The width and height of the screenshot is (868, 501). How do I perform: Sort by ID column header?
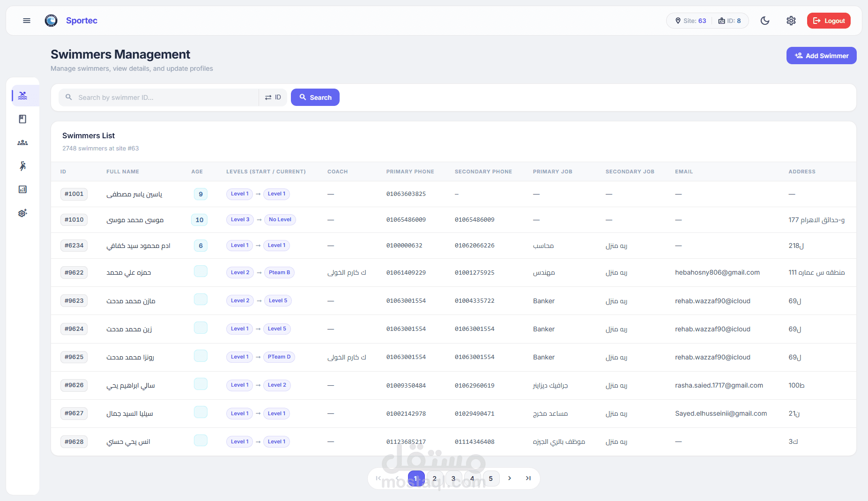pyautogui.click(x=63, y=172)
